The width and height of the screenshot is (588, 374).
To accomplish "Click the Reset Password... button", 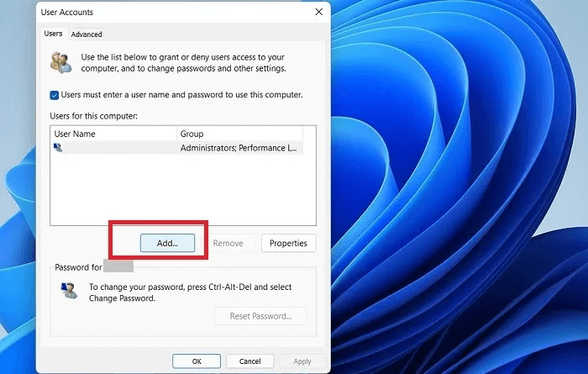I will click(260, 316).
